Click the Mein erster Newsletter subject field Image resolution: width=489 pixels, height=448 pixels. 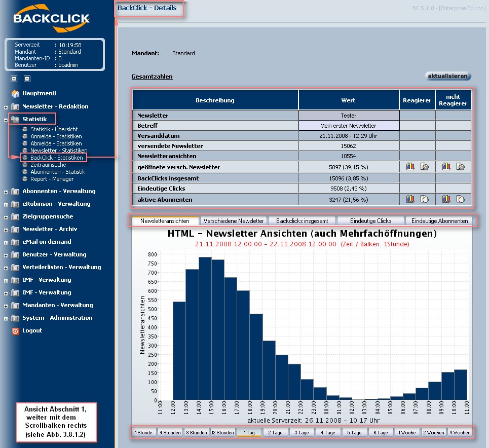coord(349,126)
